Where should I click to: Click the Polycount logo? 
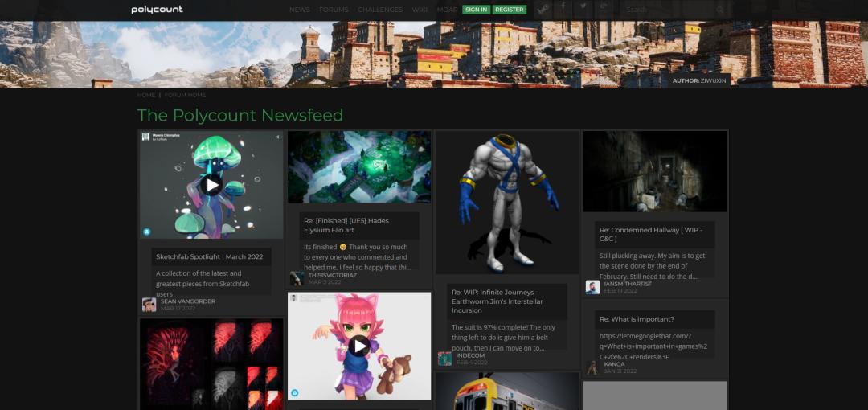click(157, 10)
